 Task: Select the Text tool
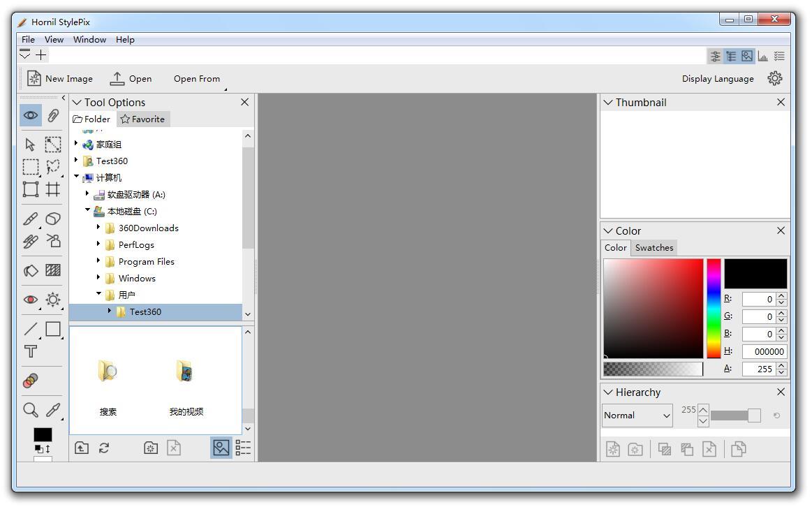[31, 351]
